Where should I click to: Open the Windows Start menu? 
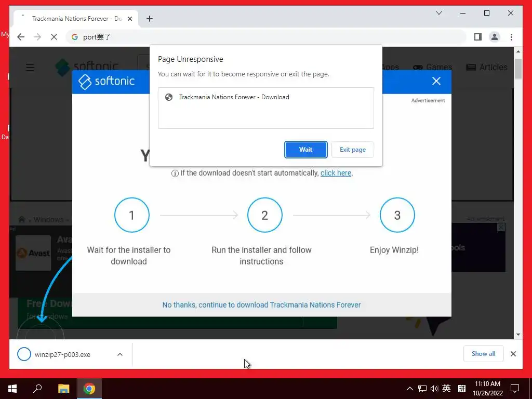click(x=12, y=389)
